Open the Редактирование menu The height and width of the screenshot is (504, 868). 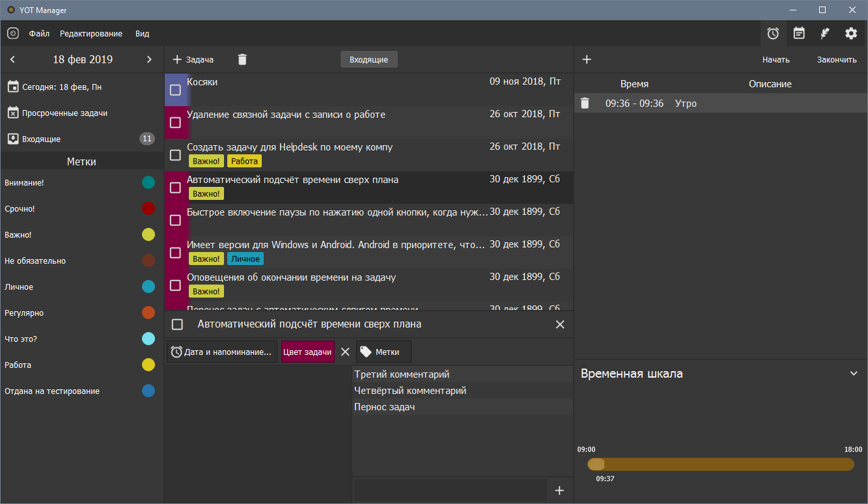(91, 33)
